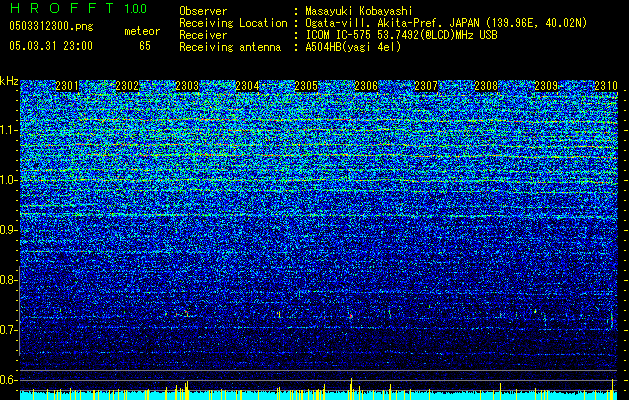The height and width of the screenshot is (400, 629).
Task: Click the 2306 time marker
Action: pyautogui.click(x=366, y=85)
